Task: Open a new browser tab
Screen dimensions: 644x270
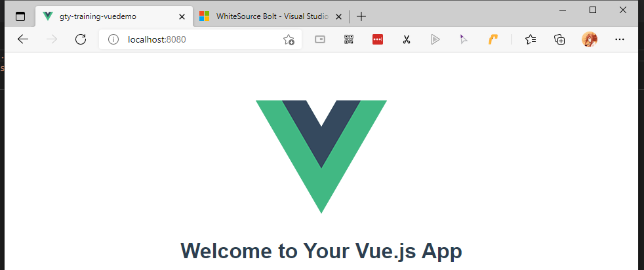Action: 361,16
